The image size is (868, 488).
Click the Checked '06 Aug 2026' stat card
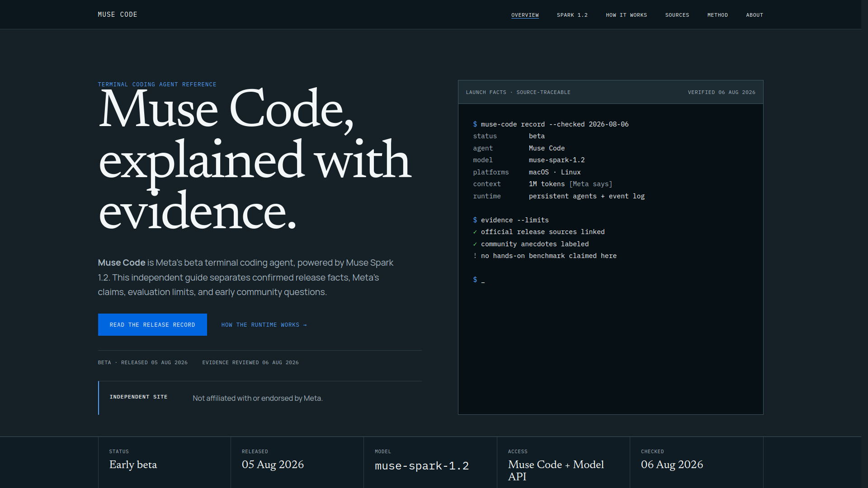coord(697,462)
